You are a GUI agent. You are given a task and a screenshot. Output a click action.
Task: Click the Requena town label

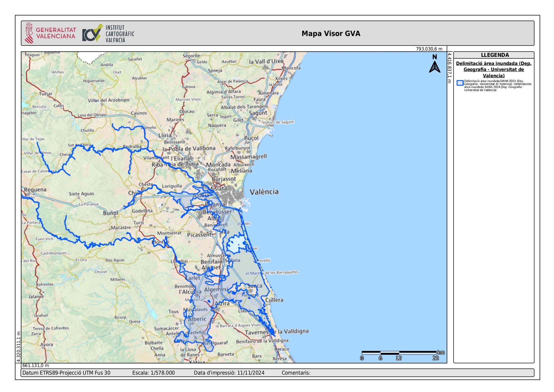[x=35, y=190]
